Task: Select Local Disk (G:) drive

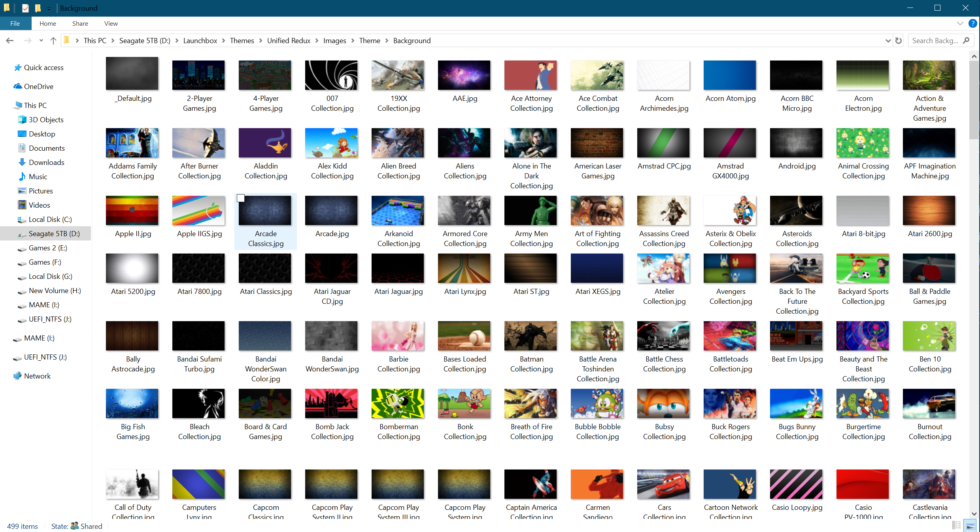Action: point(50,276)
